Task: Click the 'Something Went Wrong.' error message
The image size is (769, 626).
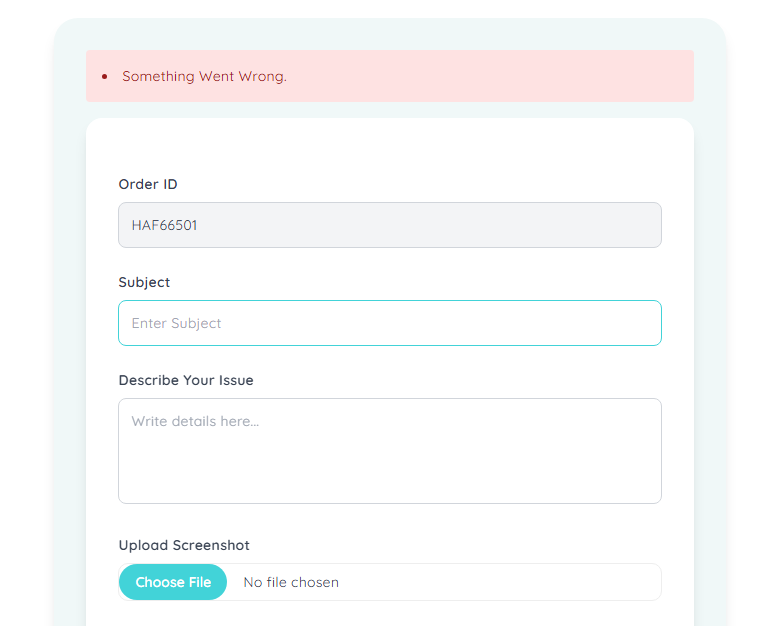Action: tap(205, 77)
